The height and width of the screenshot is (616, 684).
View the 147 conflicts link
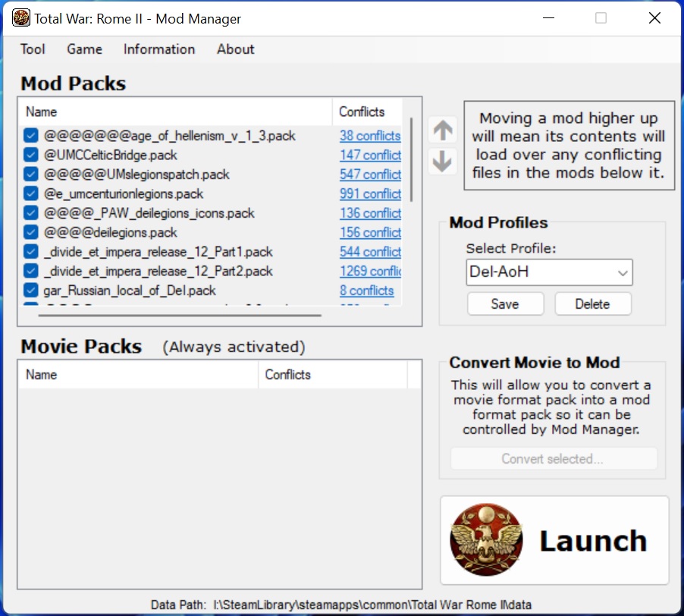tap(370, 155)
